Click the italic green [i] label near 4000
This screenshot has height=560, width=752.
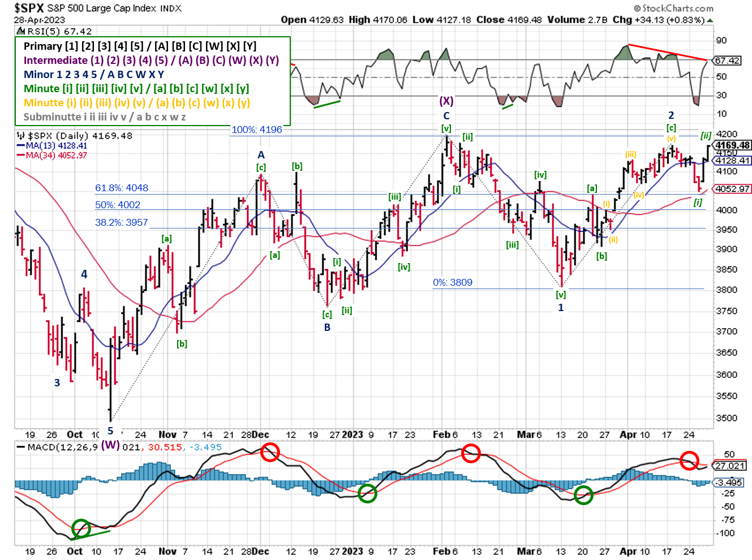point(698,203)
